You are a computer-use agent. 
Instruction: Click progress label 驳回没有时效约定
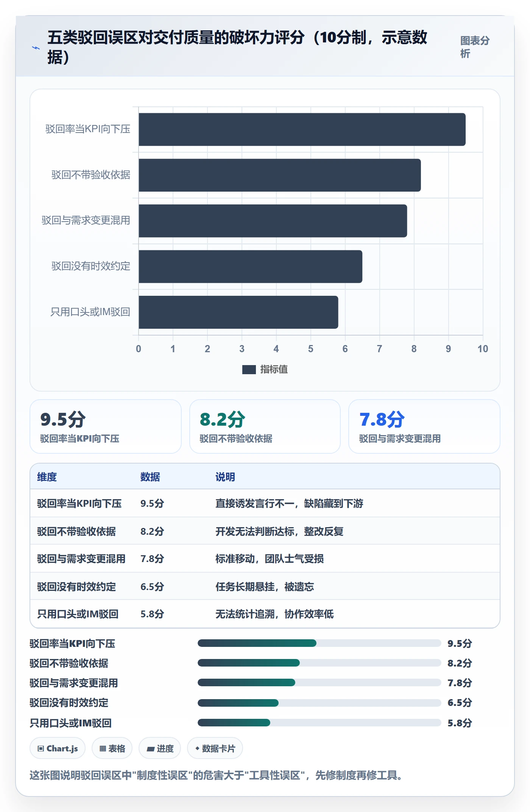pos(69,703)
